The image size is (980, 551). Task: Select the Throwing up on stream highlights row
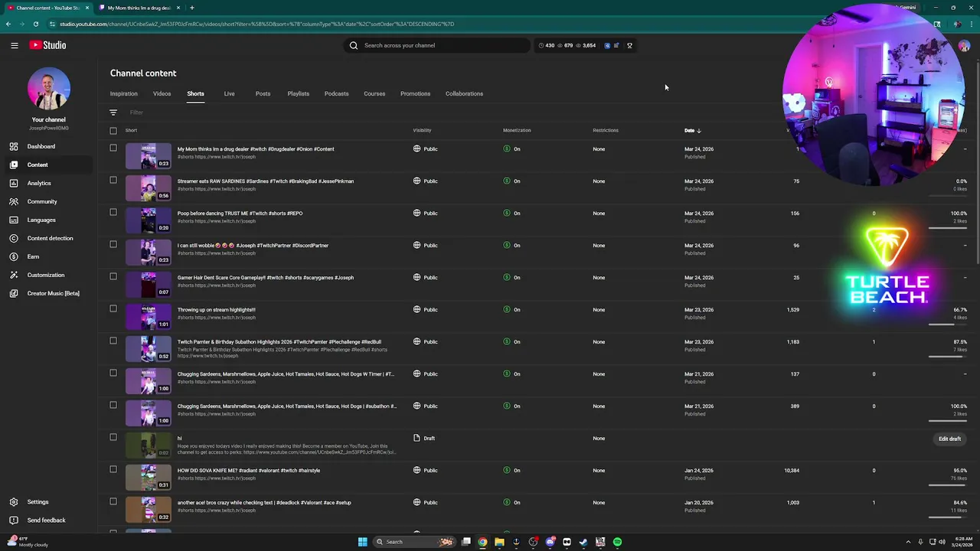pos(113,308)
